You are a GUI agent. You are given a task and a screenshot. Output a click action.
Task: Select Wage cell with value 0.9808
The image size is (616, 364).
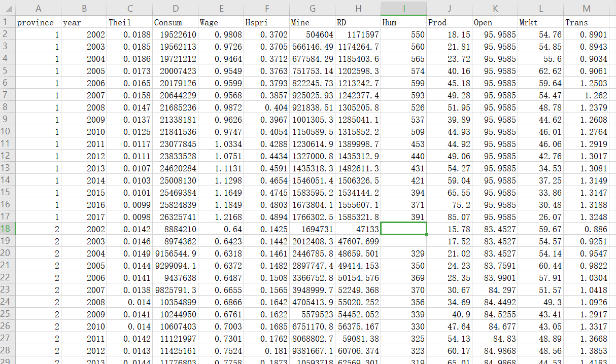tap(221, 34)
